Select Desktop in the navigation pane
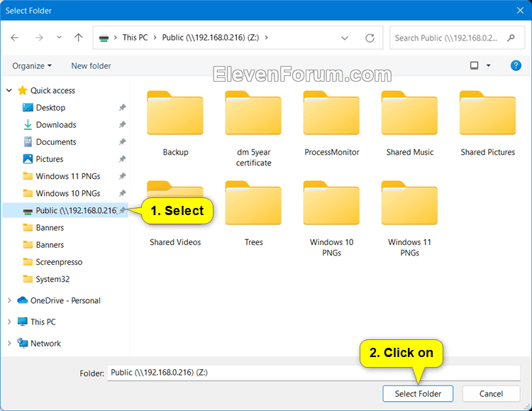 (x=50, y=108)
